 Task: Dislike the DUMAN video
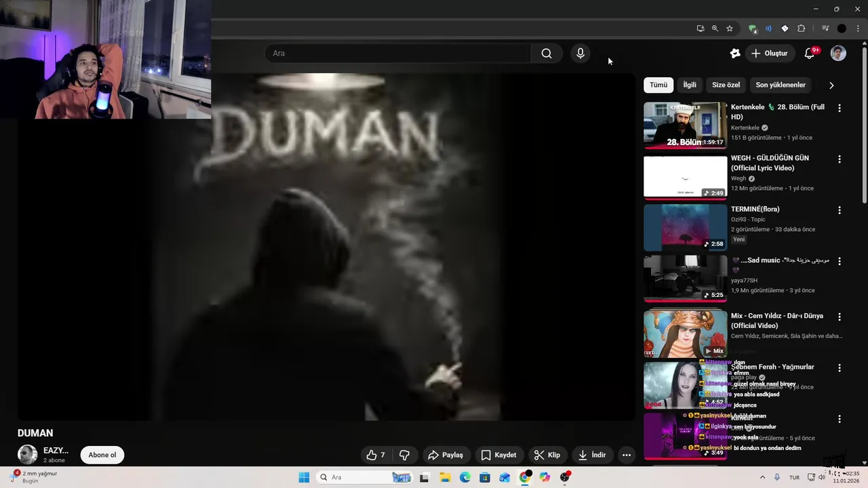click(x=404, y=455)
